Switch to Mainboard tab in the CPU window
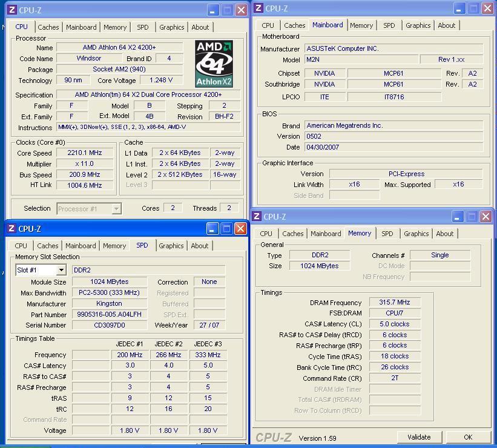This screenshot has height=448, width=497. pyautogui.click(x=81, y=27)
